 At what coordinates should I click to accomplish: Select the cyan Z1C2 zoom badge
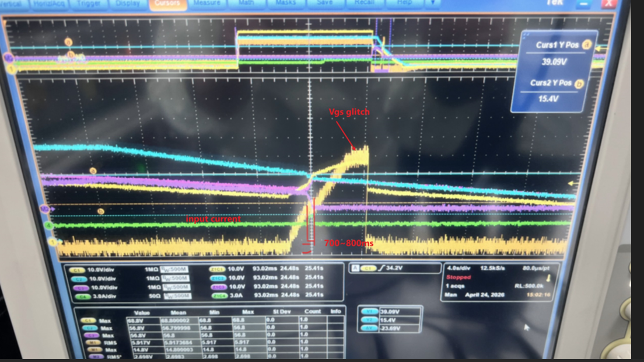[x=219, y=278]
